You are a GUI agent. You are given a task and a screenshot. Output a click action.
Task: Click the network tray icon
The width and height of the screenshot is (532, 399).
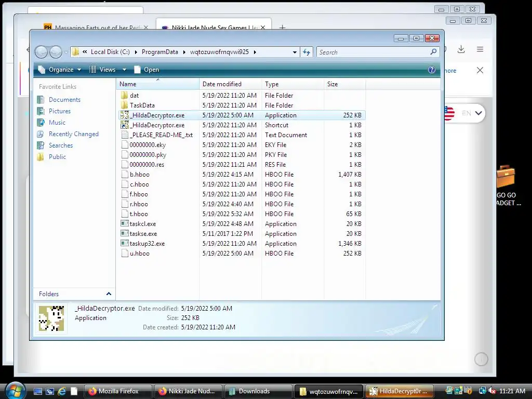click(x=482, y=391)
